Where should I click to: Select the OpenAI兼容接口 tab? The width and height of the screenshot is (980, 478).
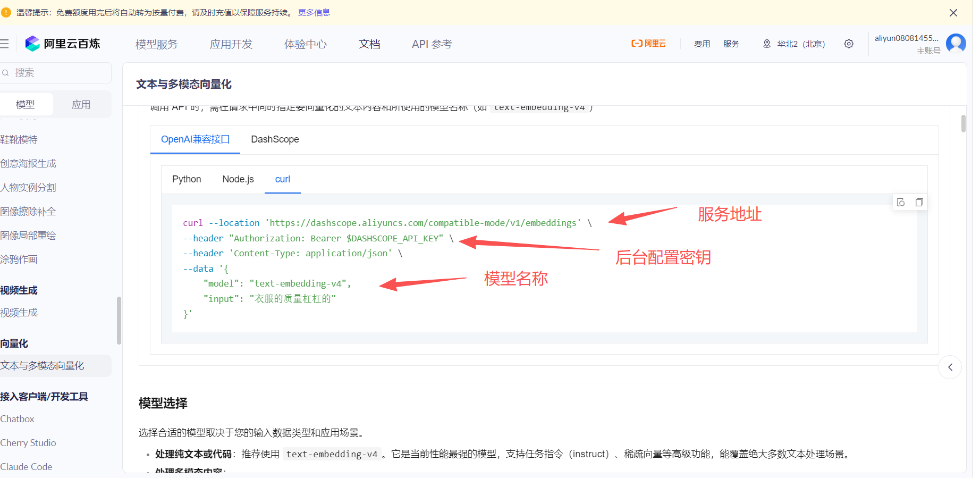tap(195, 139)
